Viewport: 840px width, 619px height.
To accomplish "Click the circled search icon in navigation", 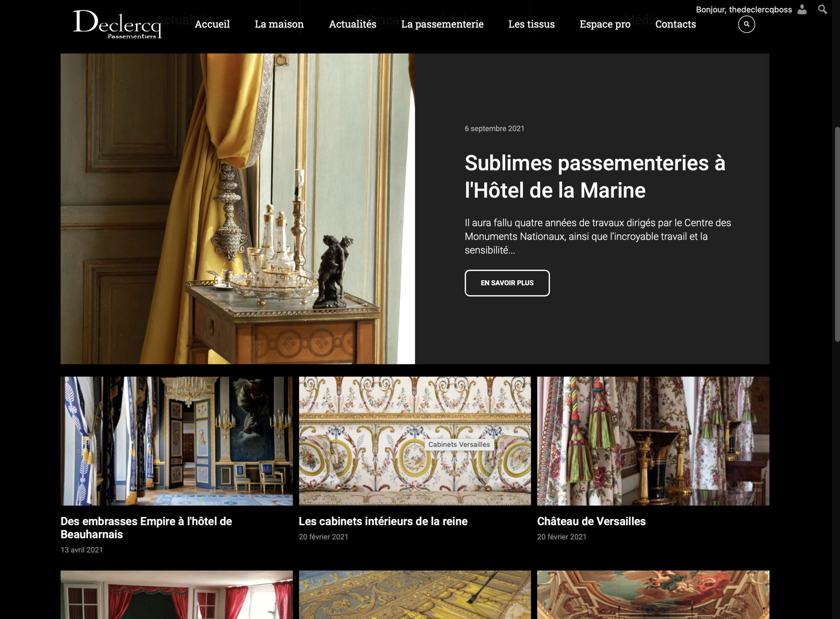I will coord(746,24).
